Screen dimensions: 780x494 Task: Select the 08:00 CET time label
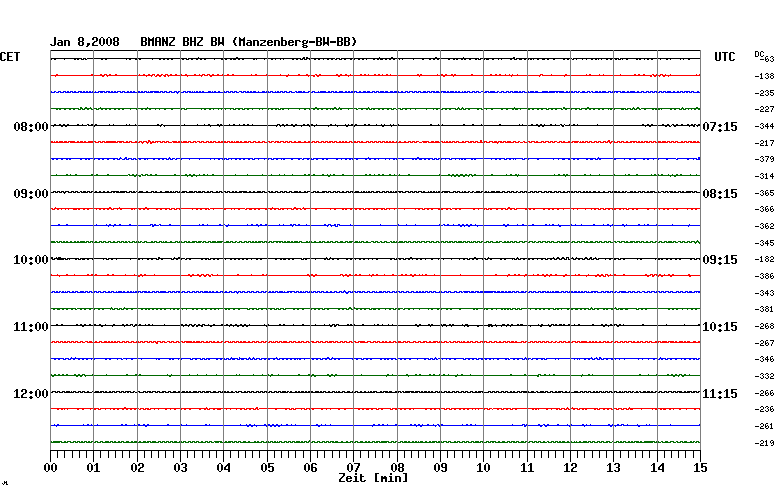[31, 127]
